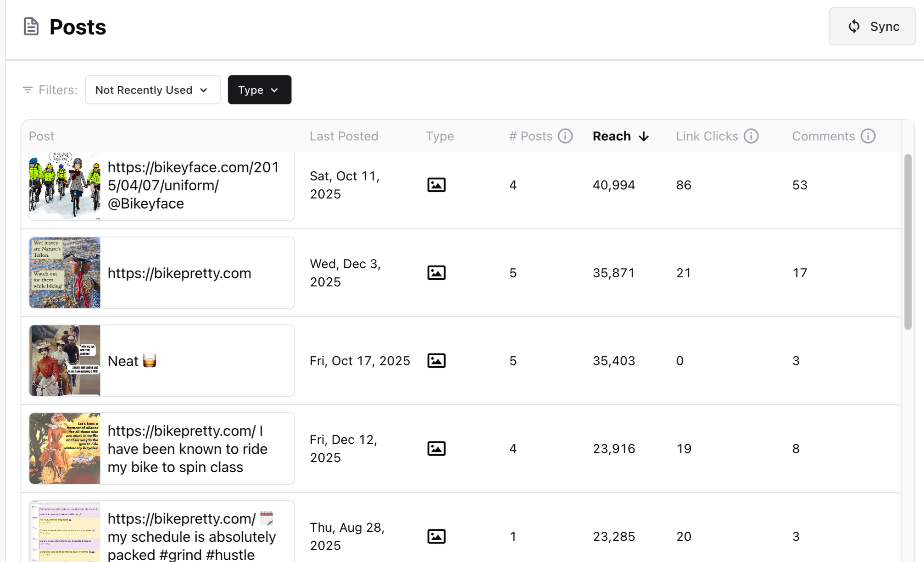Open the https://bikepretty.com post text

click(179, 273)
